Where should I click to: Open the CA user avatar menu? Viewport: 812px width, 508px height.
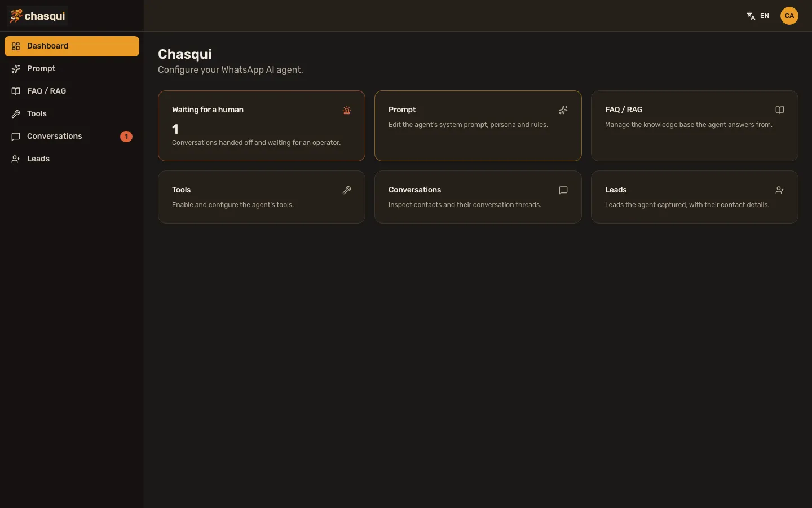click(x=789, y=16)
